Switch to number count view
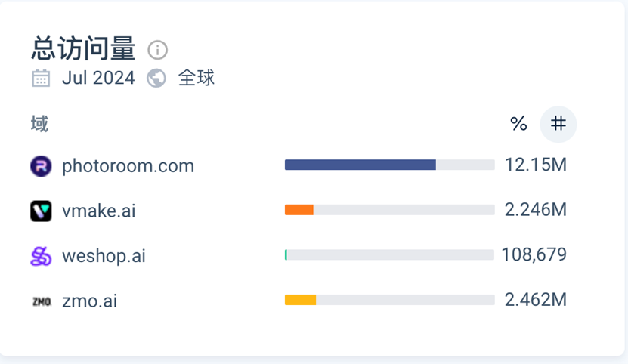628x364 pixels. 558,124
